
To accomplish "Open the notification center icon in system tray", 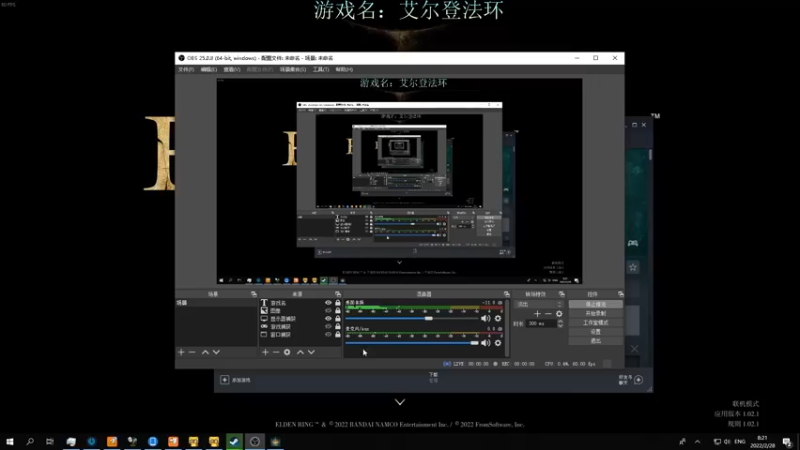I will [x=787, y=442].
